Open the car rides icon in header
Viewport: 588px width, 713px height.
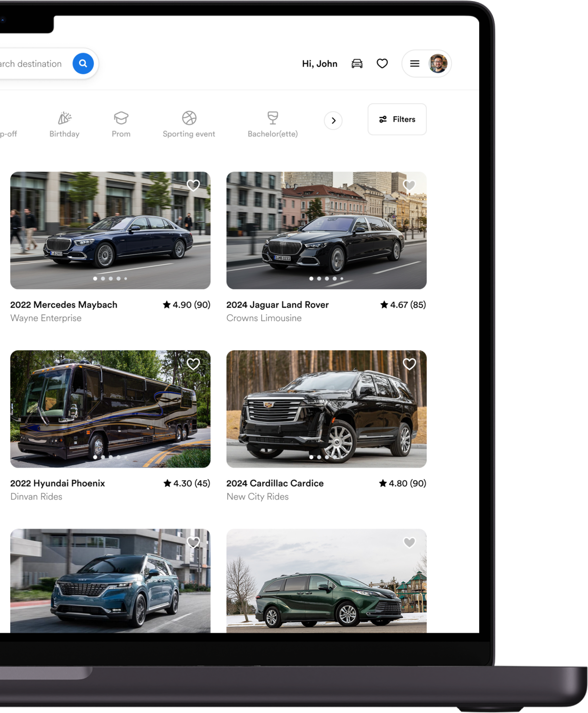[x=357, y=63]
